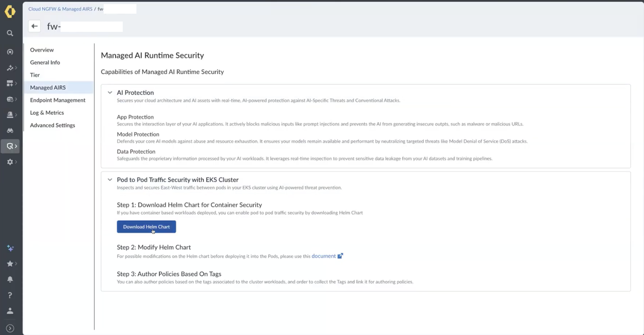Click the Model Protection heading
Image resolution: width=644 pixels, height=335 pixels.
(x=138, y=134)
